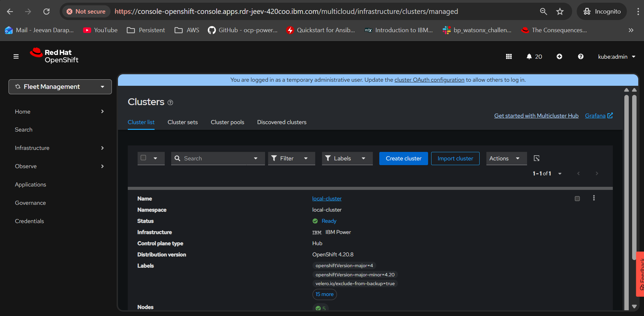Expand the Home navigation section
Screen dimensions: 644x316
coord(59,112)
